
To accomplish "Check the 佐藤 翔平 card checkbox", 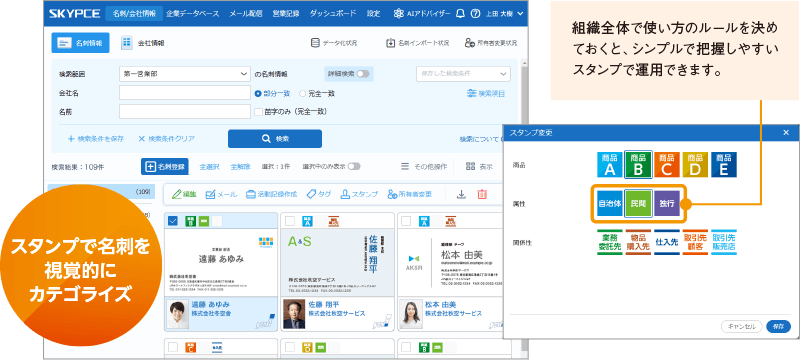I will (290, 221).
